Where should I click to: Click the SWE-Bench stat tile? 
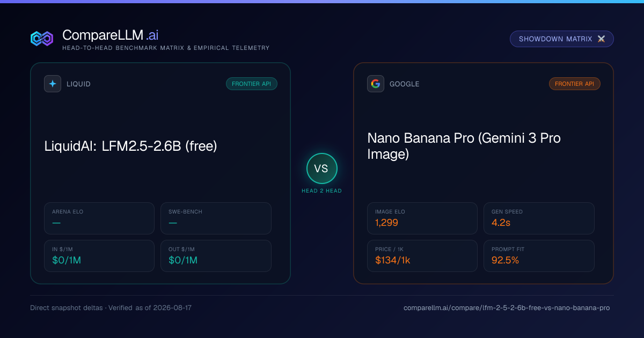coord(216,218)
